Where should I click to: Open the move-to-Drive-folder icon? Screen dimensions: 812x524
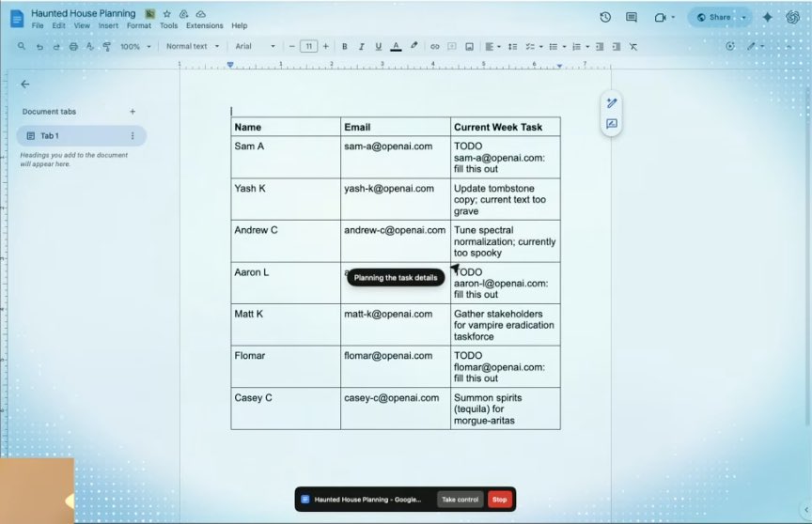(184, 14)
